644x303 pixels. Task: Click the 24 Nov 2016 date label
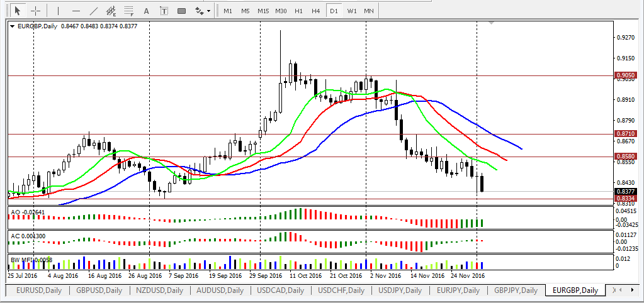pos(467,276)
